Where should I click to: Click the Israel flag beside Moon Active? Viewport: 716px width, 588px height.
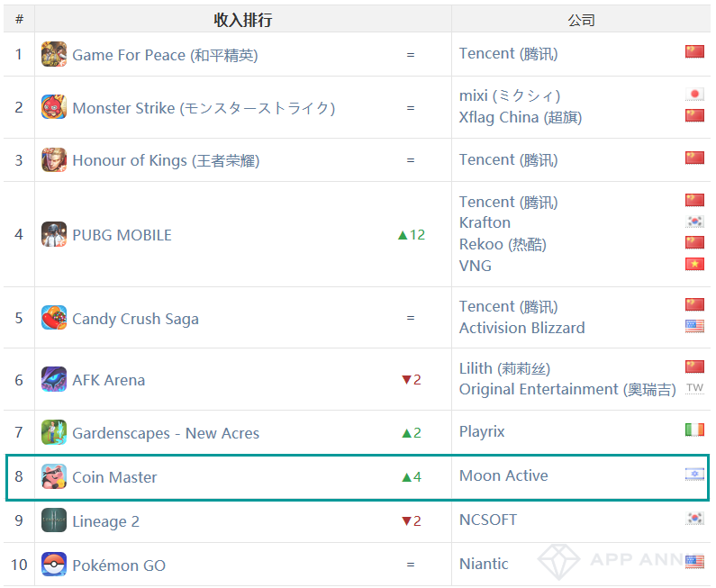pos(694,475)
